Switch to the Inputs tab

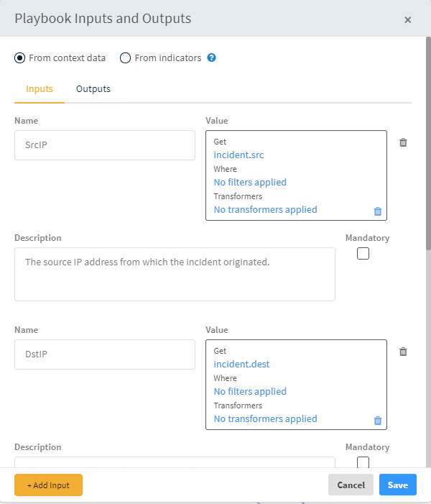pos(40,89)
